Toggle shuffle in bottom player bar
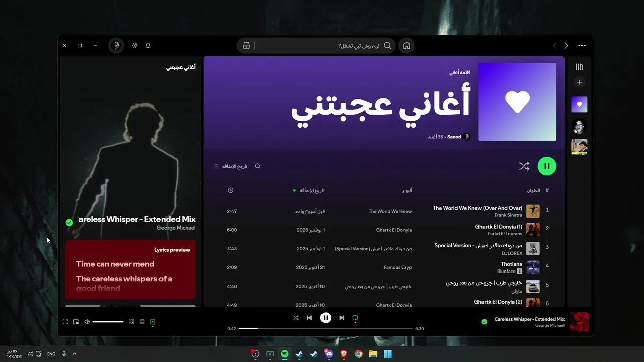The image size is (644, 362). (296, 318)
